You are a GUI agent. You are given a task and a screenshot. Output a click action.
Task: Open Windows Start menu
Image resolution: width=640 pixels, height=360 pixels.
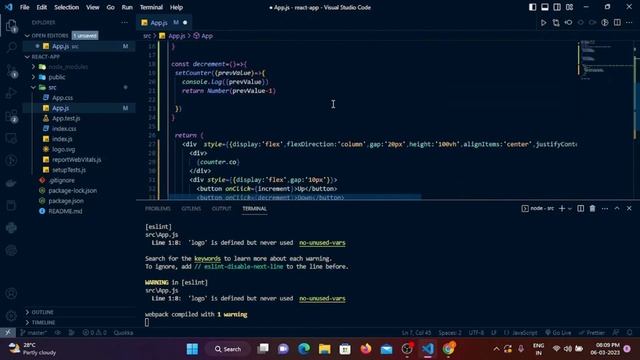click(192, 349)
